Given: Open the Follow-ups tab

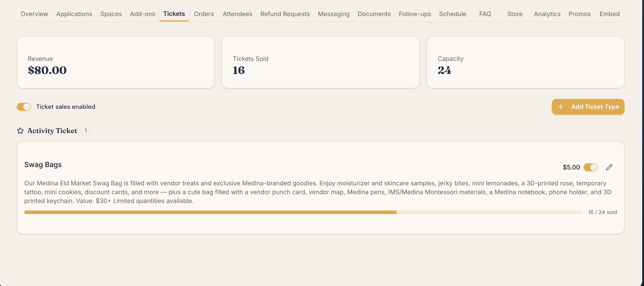Looking at the screenshot, I should [415, 14].
